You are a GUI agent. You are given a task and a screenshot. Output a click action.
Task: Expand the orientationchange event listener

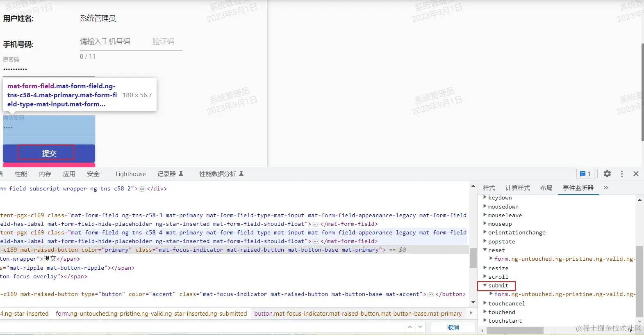pyautogui.click(x=485, y=232)
